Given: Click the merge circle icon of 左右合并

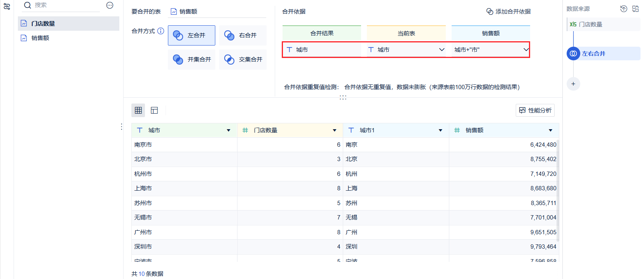Looking at the screenshot, I should pyautogui.click(x=573, y=54).
